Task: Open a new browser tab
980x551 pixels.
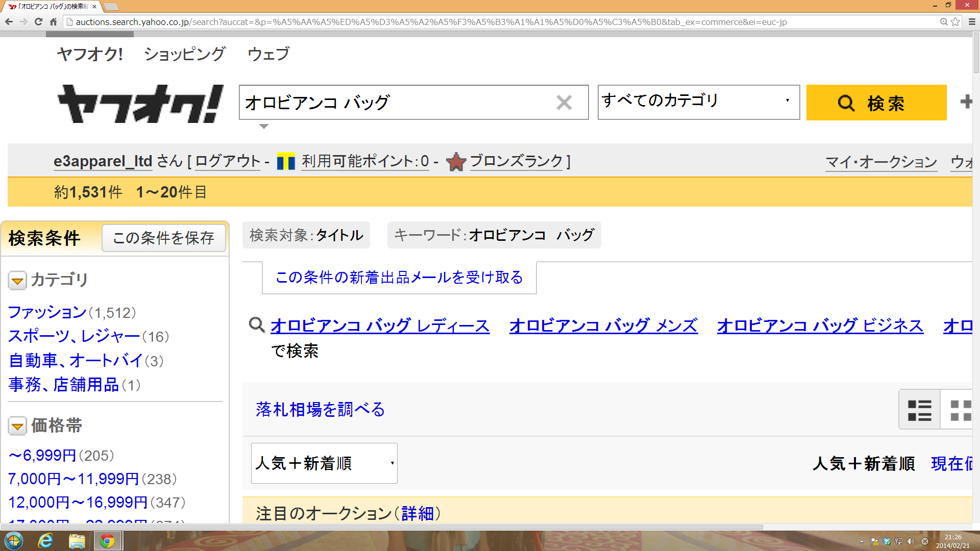Action: 111,7
